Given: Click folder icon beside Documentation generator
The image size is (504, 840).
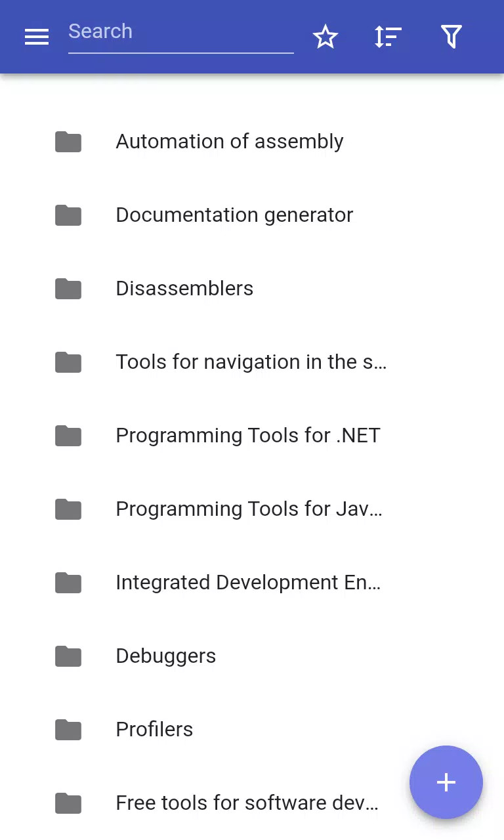Looking at the screenshot, I should pos(68,215).
